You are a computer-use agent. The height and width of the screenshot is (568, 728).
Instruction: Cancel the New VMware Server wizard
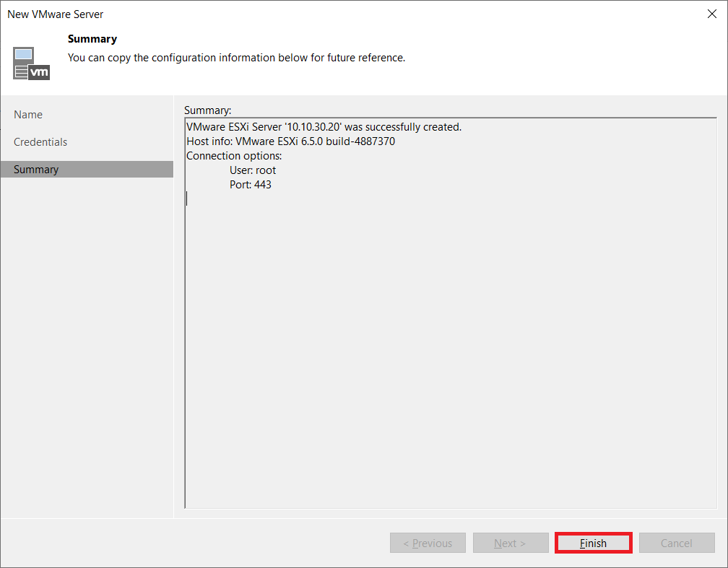[x=677, y=543]
